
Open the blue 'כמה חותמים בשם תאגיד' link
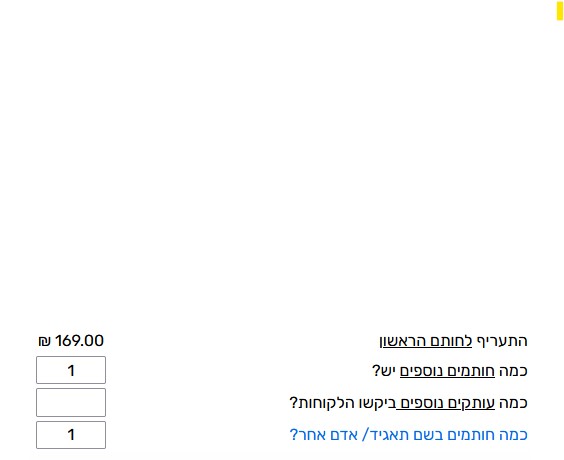click(x=408, y=435)
